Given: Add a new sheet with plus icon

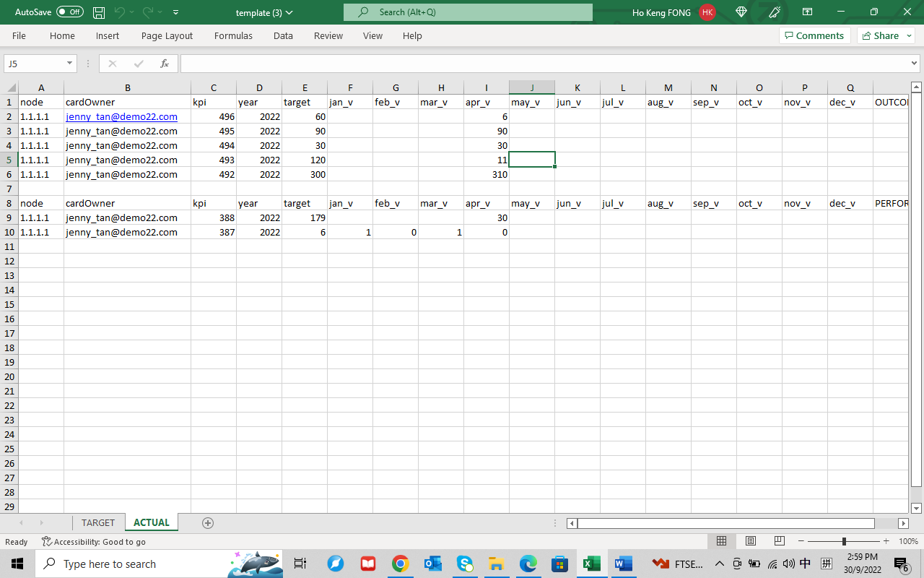Looking at the screenshot, I should [208, 523].
